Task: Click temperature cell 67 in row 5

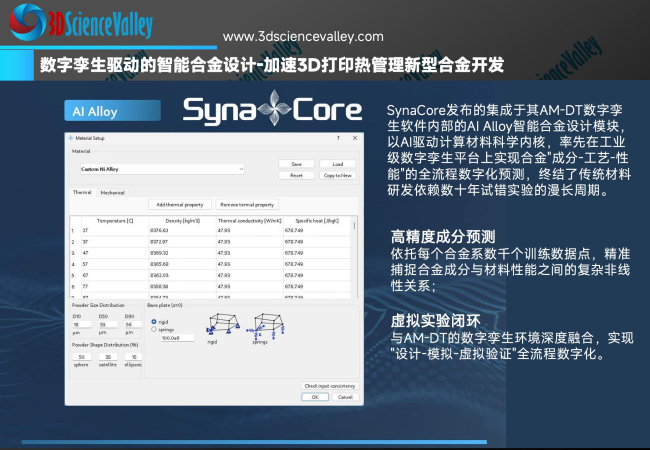Action: (x=115, y=275)
